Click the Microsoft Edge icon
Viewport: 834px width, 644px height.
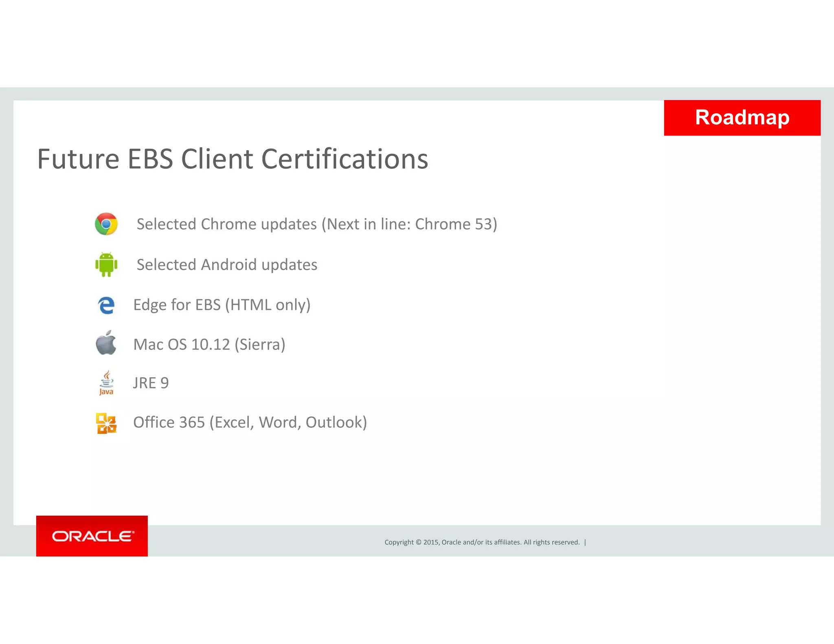click(106, 305)
